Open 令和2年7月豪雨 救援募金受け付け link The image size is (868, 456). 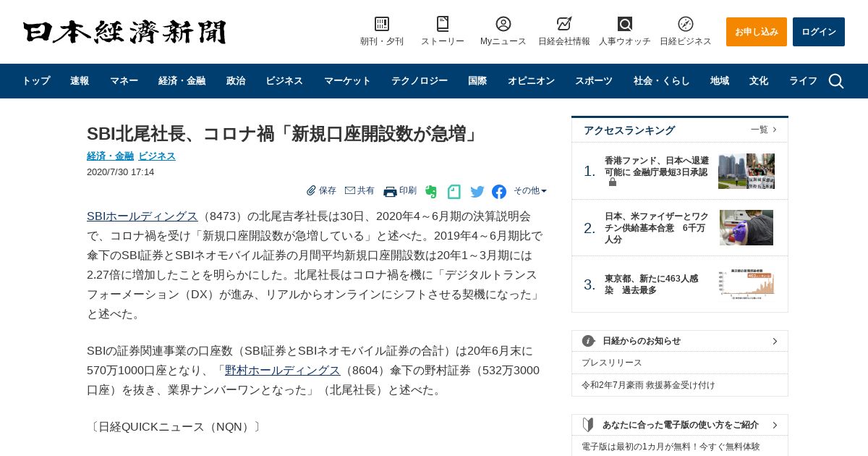[x=648, y=385]
